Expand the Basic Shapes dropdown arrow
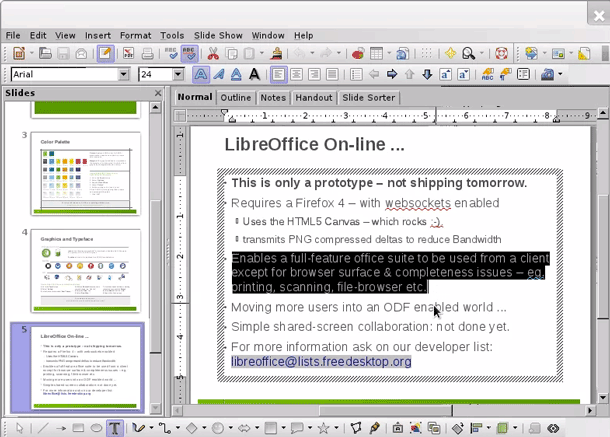This screenshot has width=610, height=437. tap(204, 428)
